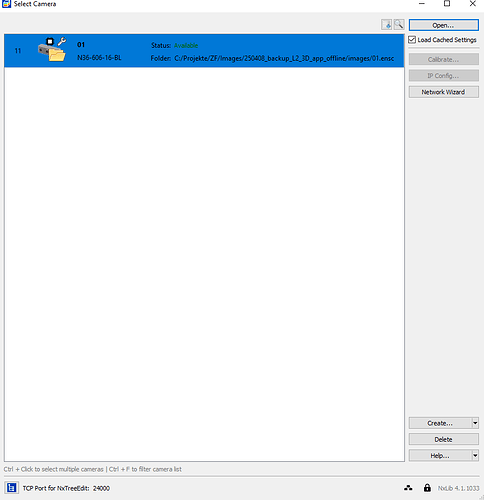
Task: Click the network connections status icon
Action: click(408, 488)
